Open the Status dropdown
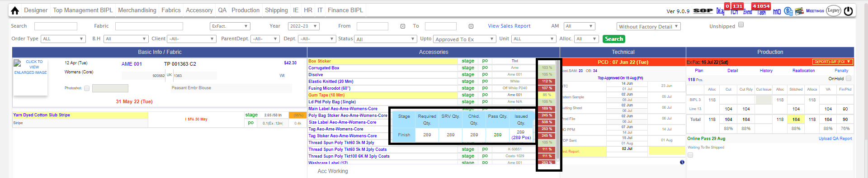This screenshot has height=178, width=868. (x=385, y=39)
